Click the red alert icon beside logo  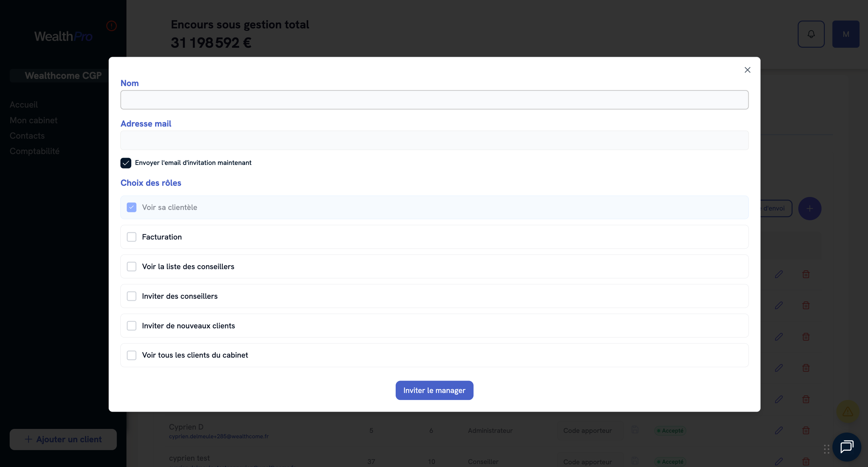point(112,26)
